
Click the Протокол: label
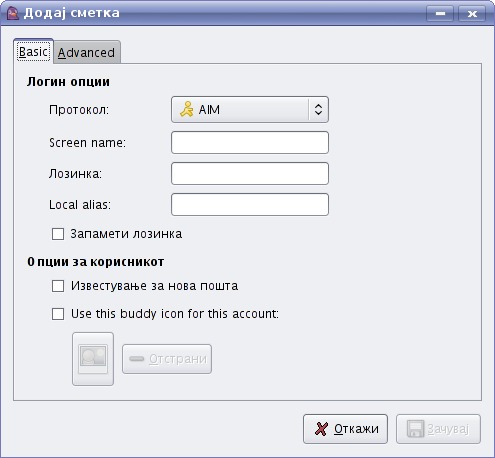tap(79, 110)
